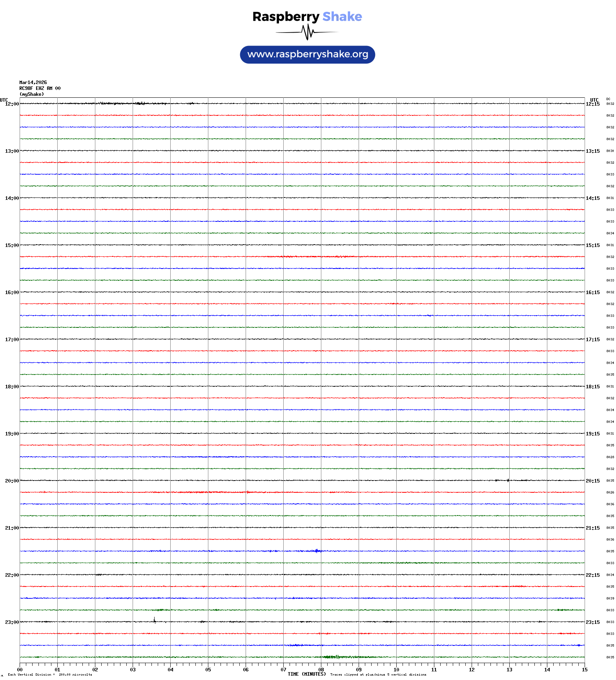Select the 12:00 UTC row label
The width and height of the screenshot is (616, 680).
point(12,104)
